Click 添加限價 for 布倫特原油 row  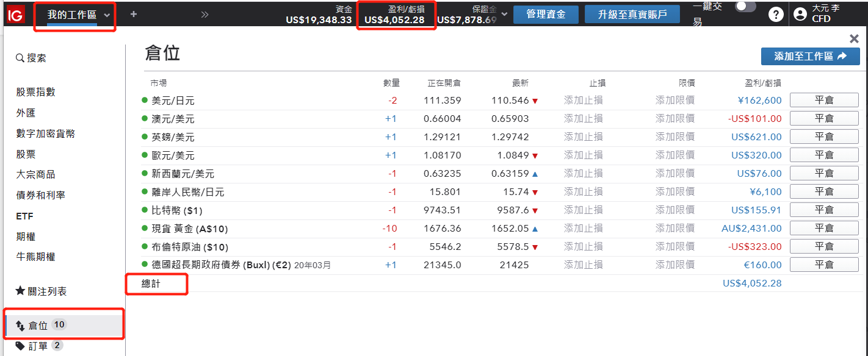(675, 247)
